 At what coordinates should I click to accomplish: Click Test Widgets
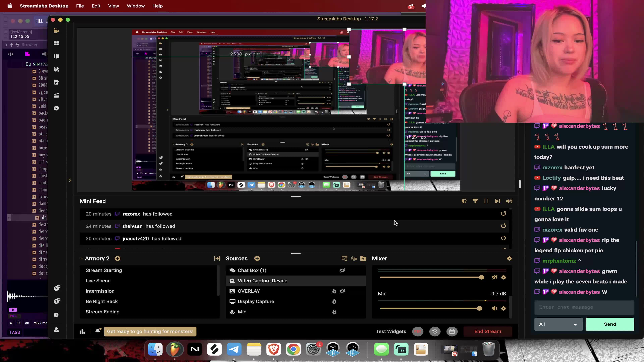click(x=391, y=331)
